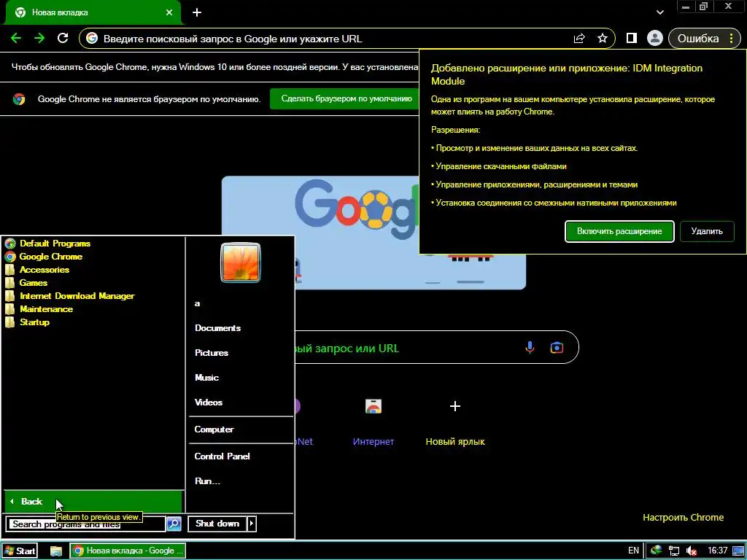Expand the tab search chevron
This screenshot has width=747, height=560.
coord(659,12)
